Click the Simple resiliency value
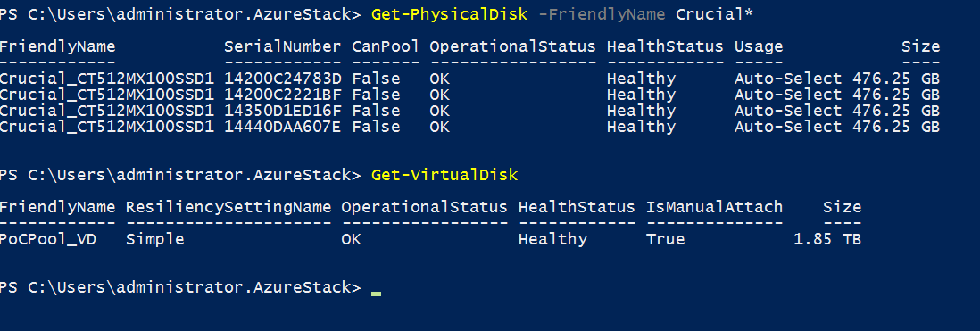 [155, 239]
